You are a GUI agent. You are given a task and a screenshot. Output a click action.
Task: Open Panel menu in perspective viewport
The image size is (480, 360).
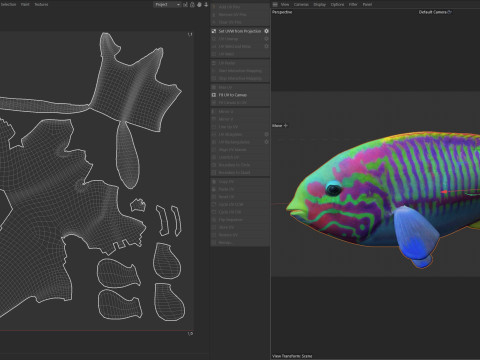point(367,4)
